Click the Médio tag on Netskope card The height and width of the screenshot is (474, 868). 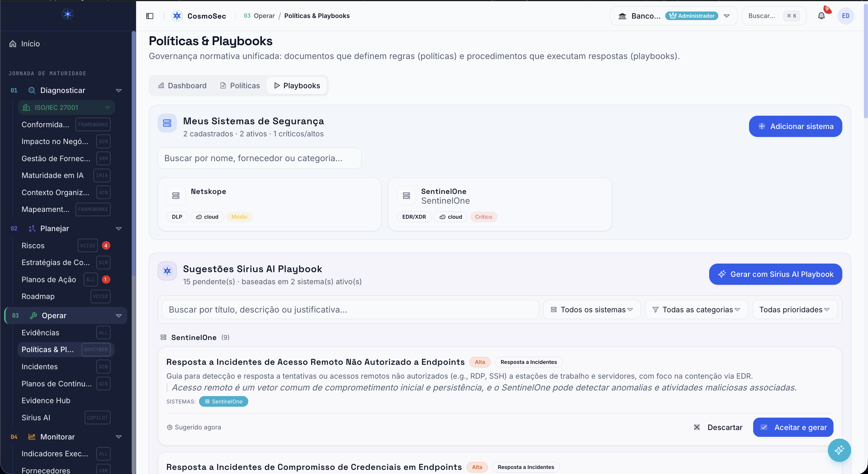point(239,217)
